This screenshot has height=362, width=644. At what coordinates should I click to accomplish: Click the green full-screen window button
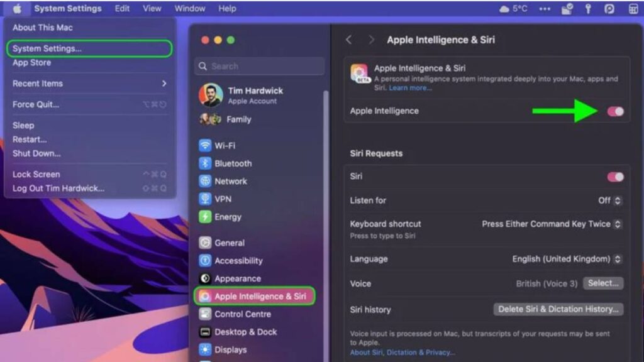click(x=231, y=40)
